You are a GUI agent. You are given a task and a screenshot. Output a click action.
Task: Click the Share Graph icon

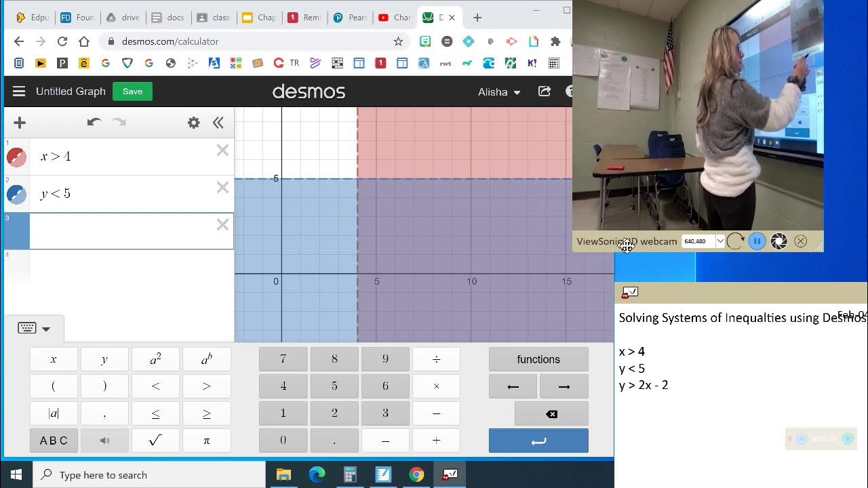tap(545, 91)
